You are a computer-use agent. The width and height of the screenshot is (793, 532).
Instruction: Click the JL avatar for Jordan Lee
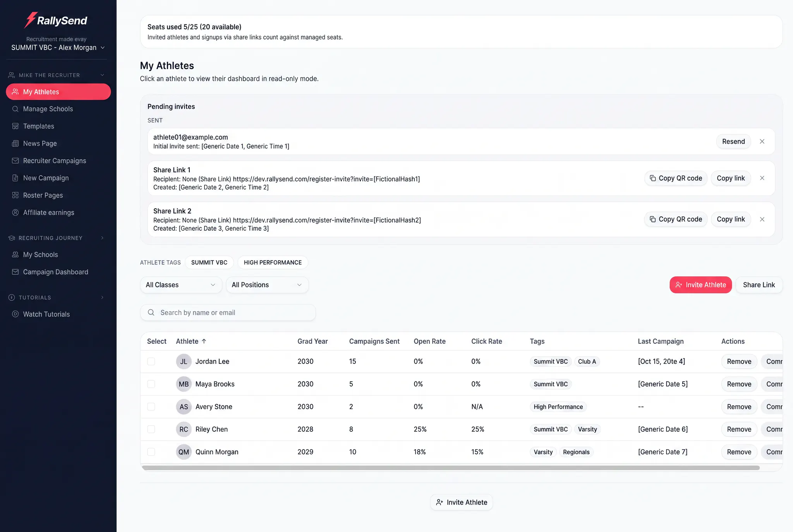click(x=184, y=361)
